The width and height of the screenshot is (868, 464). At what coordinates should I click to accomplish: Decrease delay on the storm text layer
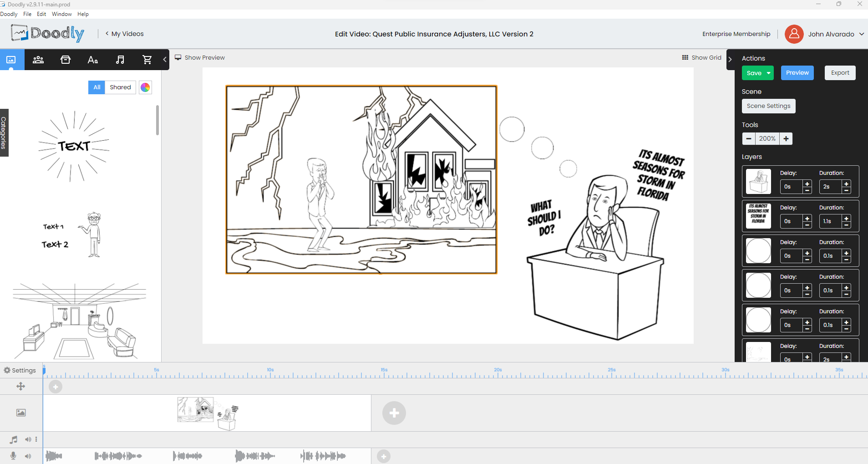pyautogui.click(x=807, y=225)
